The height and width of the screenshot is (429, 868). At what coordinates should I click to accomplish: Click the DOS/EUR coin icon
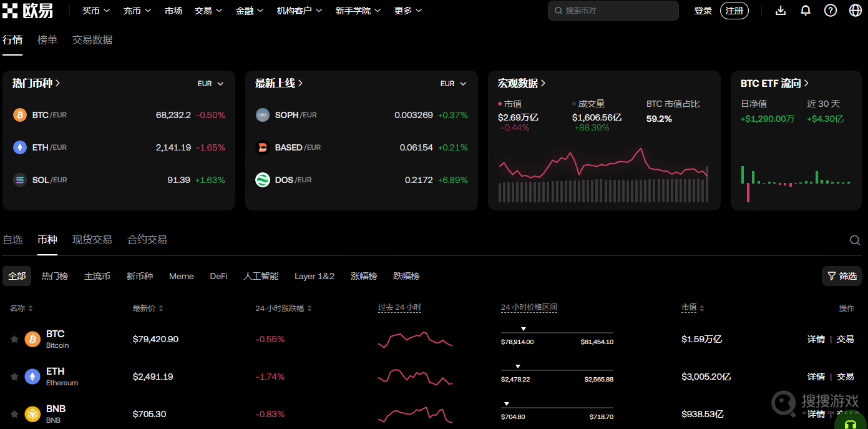pos(263,180)
